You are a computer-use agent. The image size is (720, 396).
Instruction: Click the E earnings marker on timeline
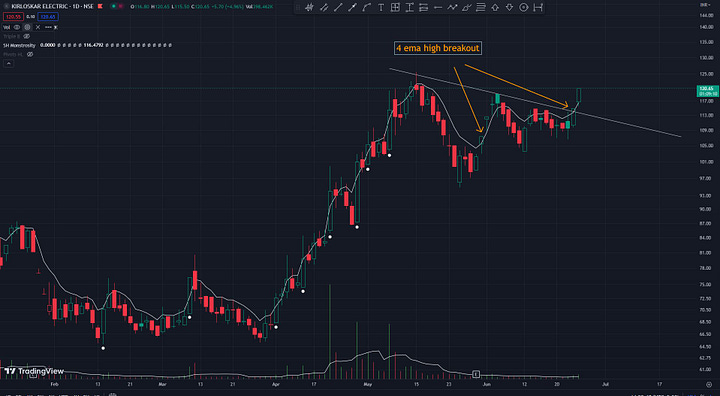(x=476, y=373)
